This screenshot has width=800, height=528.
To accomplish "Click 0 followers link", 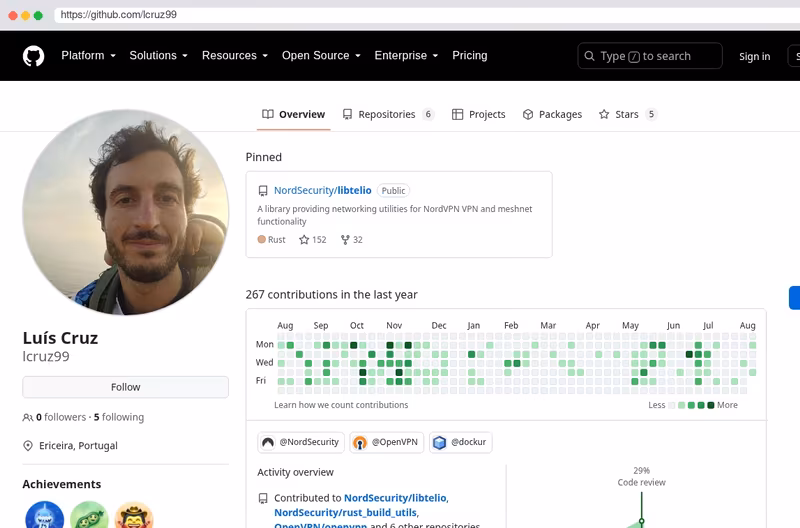I will pyautogui.click(x=61, y=417).
